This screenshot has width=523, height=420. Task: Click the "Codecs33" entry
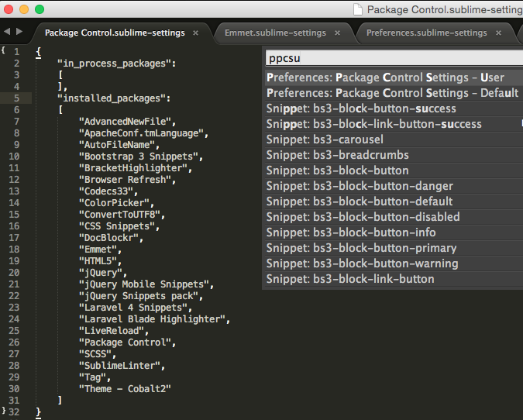tap(108, 191)
